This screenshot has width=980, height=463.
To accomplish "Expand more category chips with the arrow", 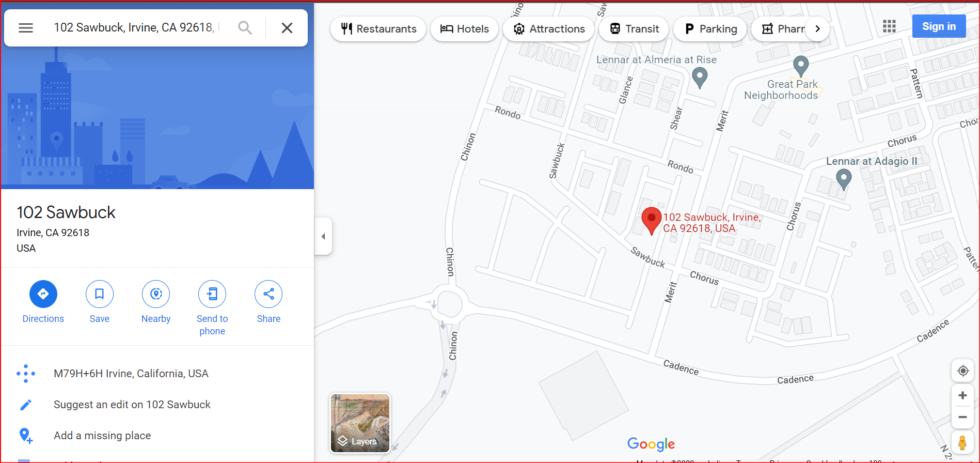I will coord(817,29).
